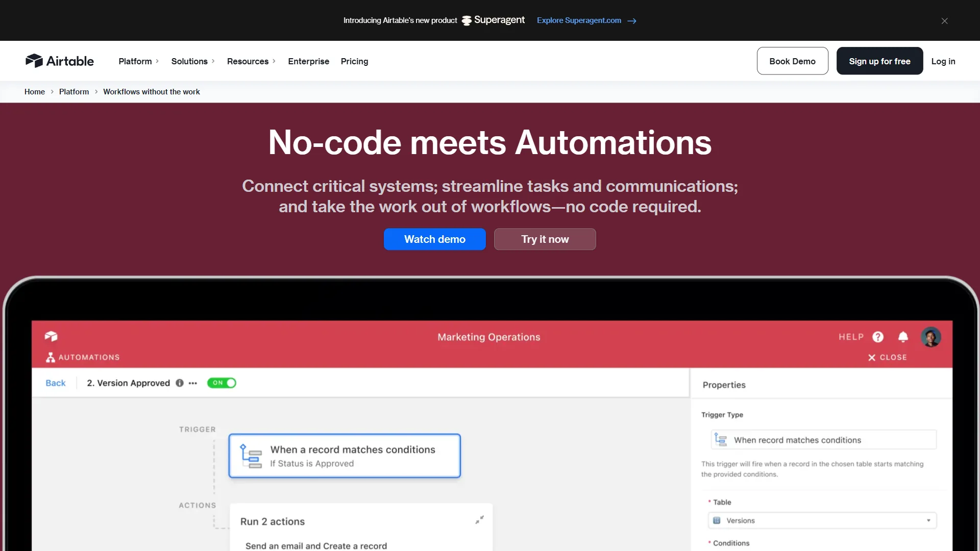The height and width of the screenshot is (551, 980).
Task: Open the Trigger Type selector field
Action: [823, 440]
